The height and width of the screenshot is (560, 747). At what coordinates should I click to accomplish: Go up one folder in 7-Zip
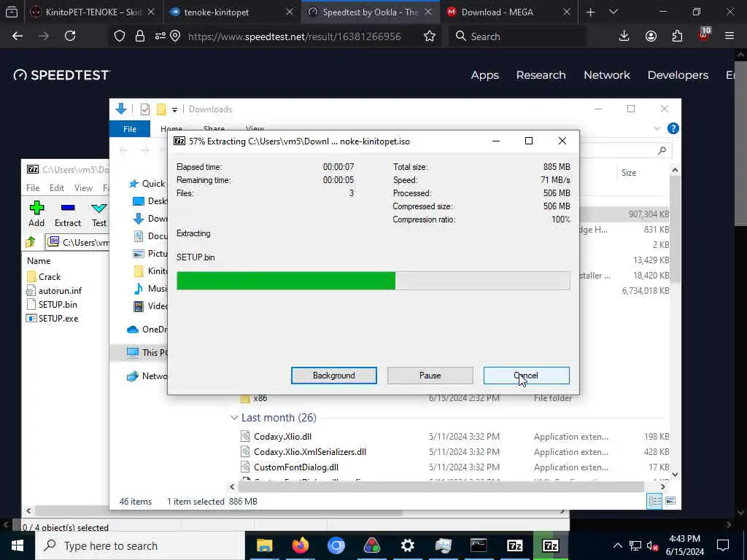[31, 242]
